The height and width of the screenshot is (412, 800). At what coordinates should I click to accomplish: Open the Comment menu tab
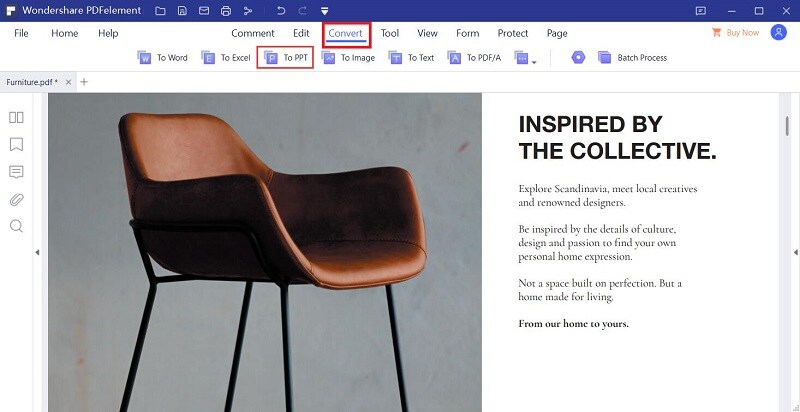point(252,33)
